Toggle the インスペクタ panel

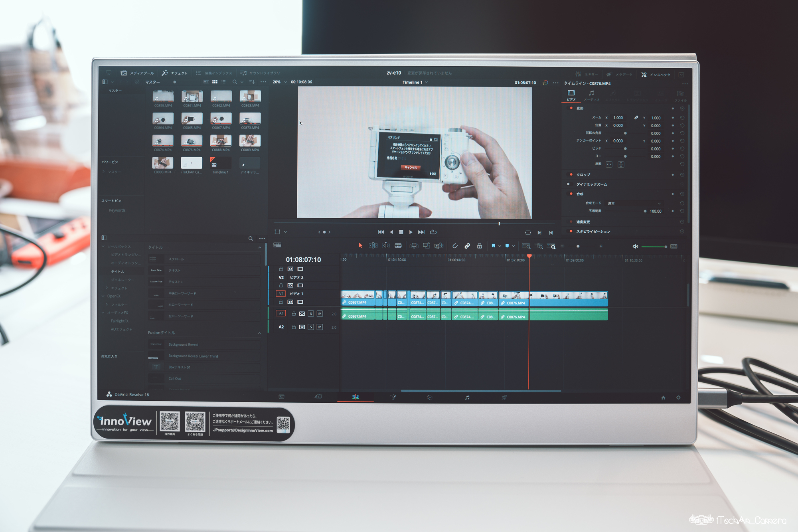[656, 75]
